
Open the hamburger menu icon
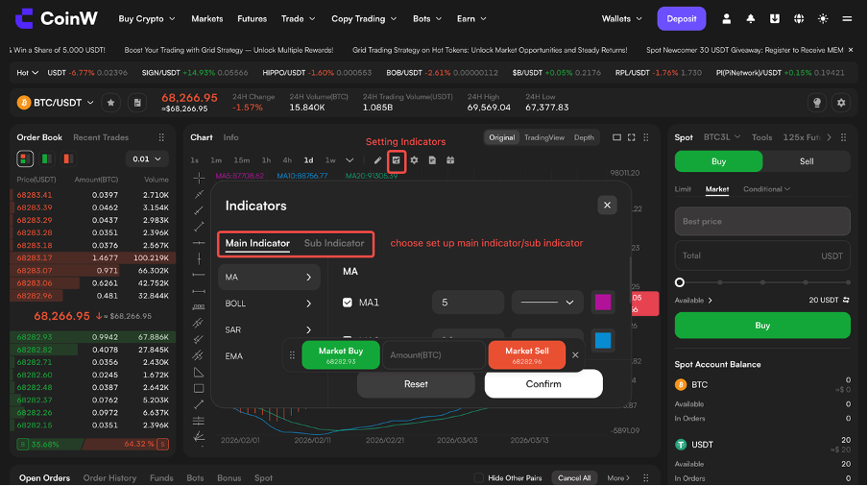[847, 19]
